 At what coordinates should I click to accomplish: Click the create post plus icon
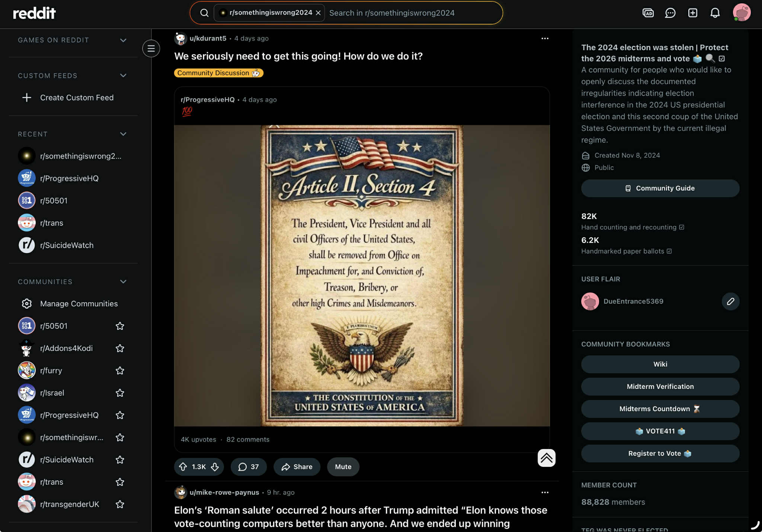(x=692, y=13)
